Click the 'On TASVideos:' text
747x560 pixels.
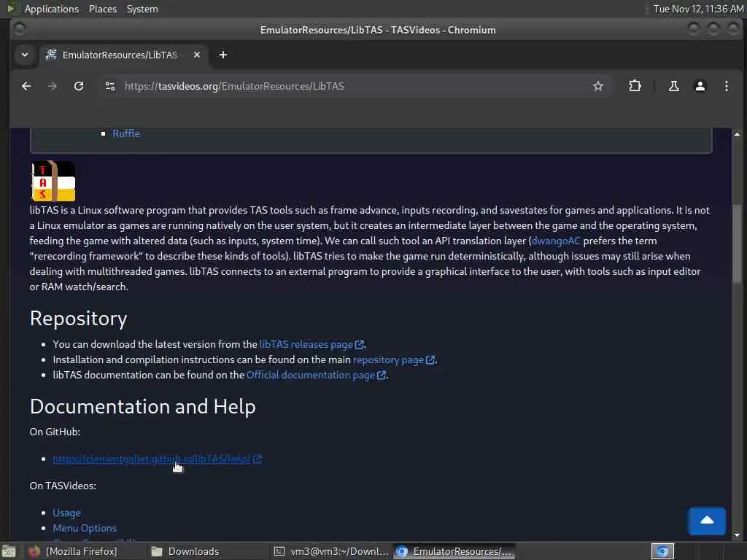click(63, 486)
